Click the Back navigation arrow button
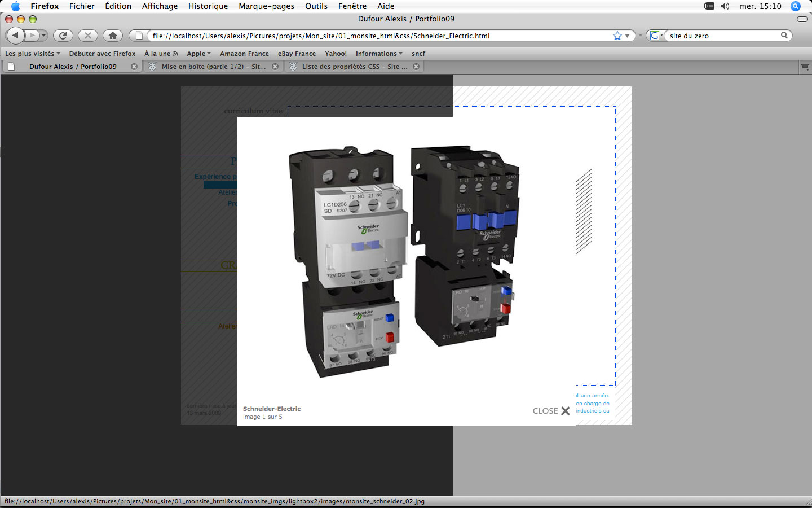 [x=15, y=35]
